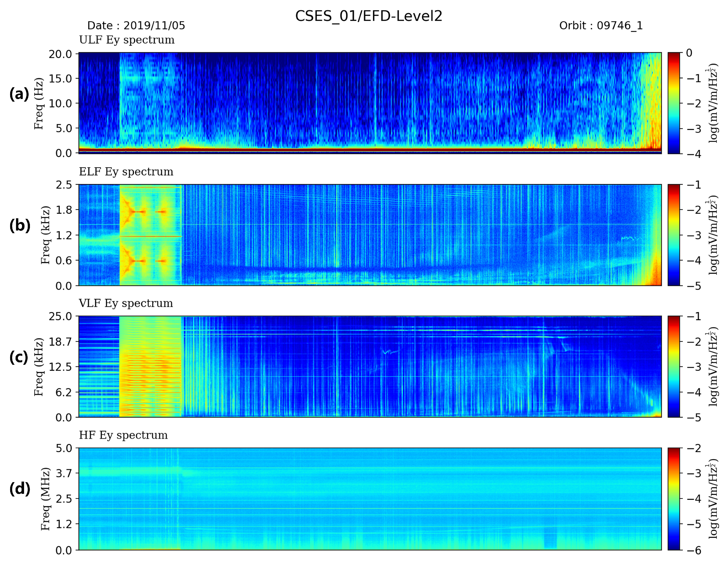Image resolution: width=728 pixels, height=563 pixels.
Task: Click the CSES_01/EFD-Level2 figure title
Action: [369, 16]
